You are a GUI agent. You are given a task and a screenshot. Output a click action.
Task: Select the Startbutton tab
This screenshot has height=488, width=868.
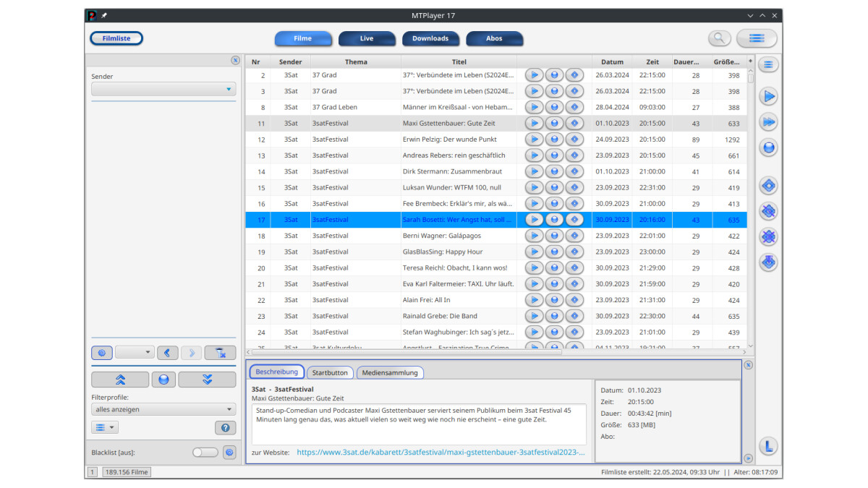click(330, 373)
